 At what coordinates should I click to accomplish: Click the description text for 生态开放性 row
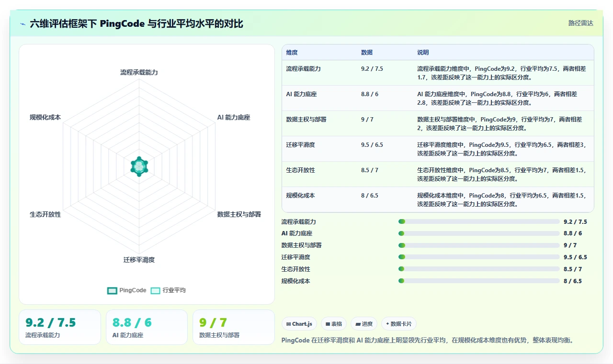coord(502,174)
